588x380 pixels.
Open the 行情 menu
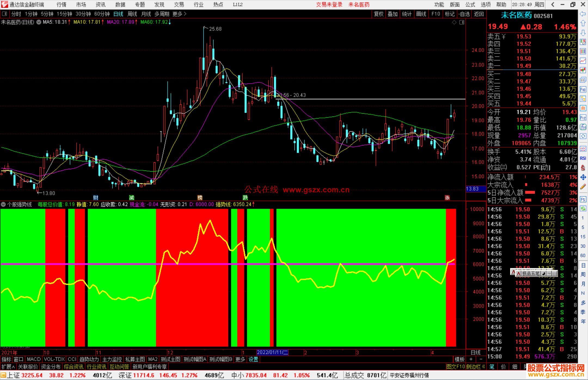click(x=62, y=5)
